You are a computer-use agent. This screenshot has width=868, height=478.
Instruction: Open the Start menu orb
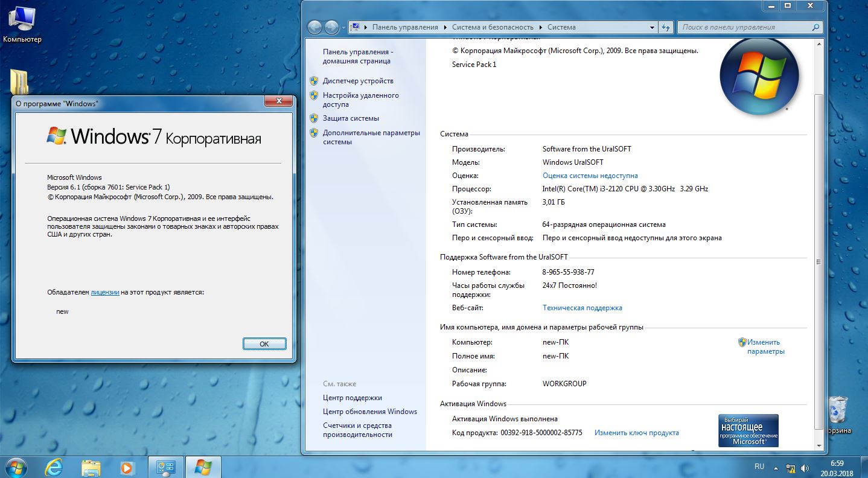pos(16,467)
